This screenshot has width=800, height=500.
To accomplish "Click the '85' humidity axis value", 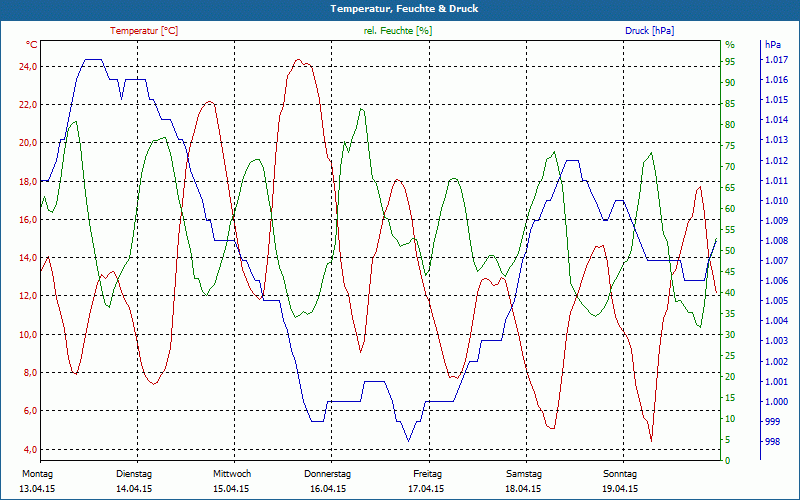I will (x=730, y=104).
